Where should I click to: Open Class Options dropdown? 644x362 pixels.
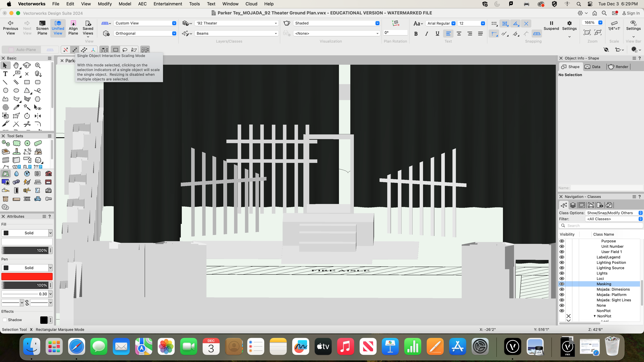(614, 213)
